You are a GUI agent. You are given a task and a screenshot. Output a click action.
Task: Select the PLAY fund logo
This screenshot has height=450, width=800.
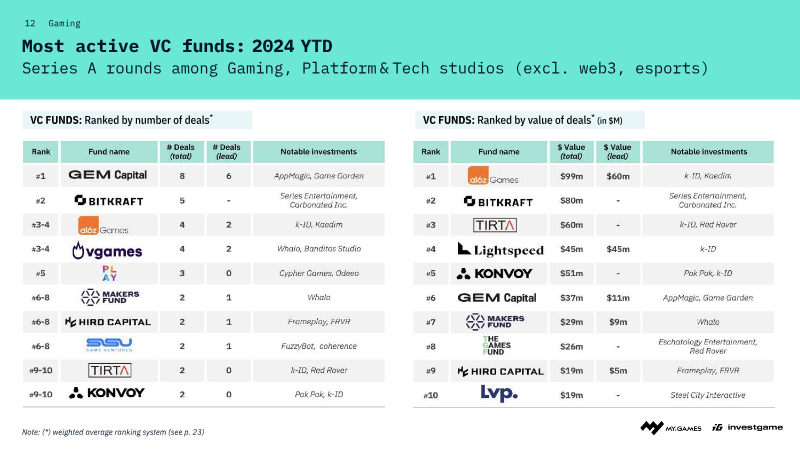pyautogui.click(x=109, y=273)
